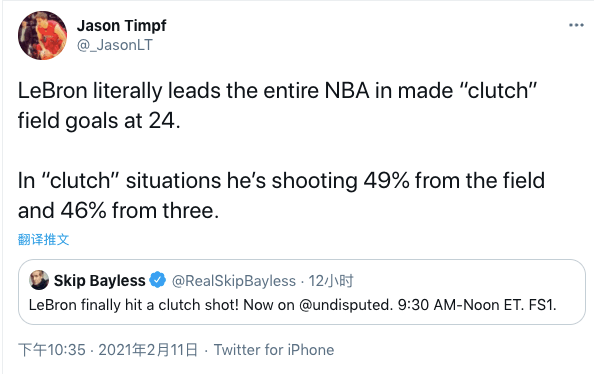Click the 'field goals at 24.' text line
The image size is (594, 374).
coord(99,121)
